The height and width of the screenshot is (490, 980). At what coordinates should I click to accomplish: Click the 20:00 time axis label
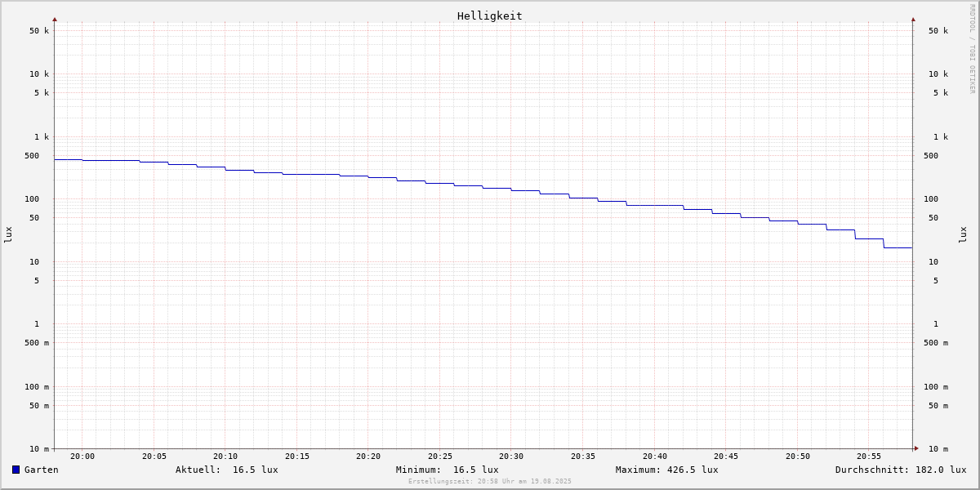click(82, 456)
